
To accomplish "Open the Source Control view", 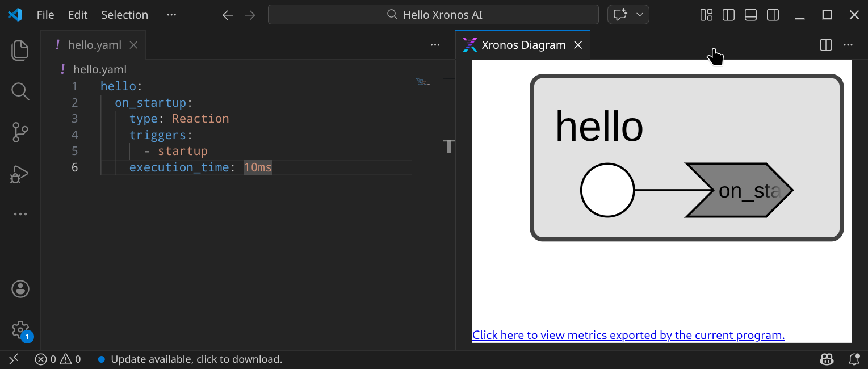I will (x=20, y=132).
